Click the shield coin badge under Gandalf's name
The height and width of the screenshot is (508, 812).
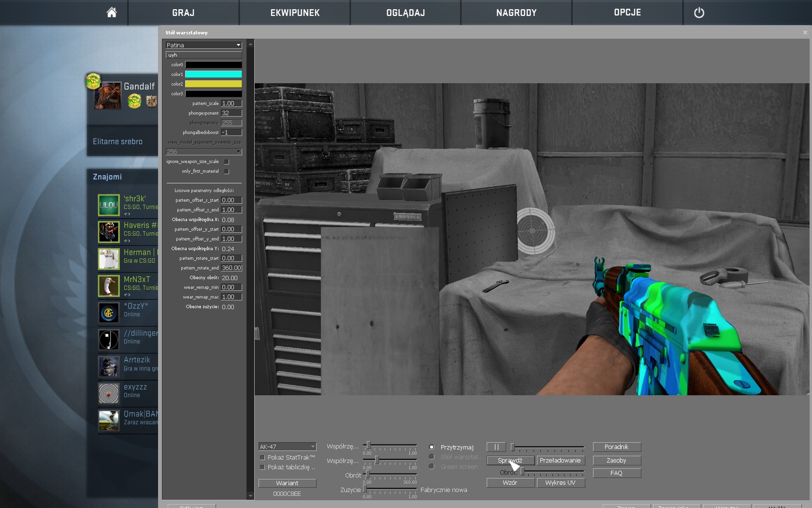(x=151, y=101)
